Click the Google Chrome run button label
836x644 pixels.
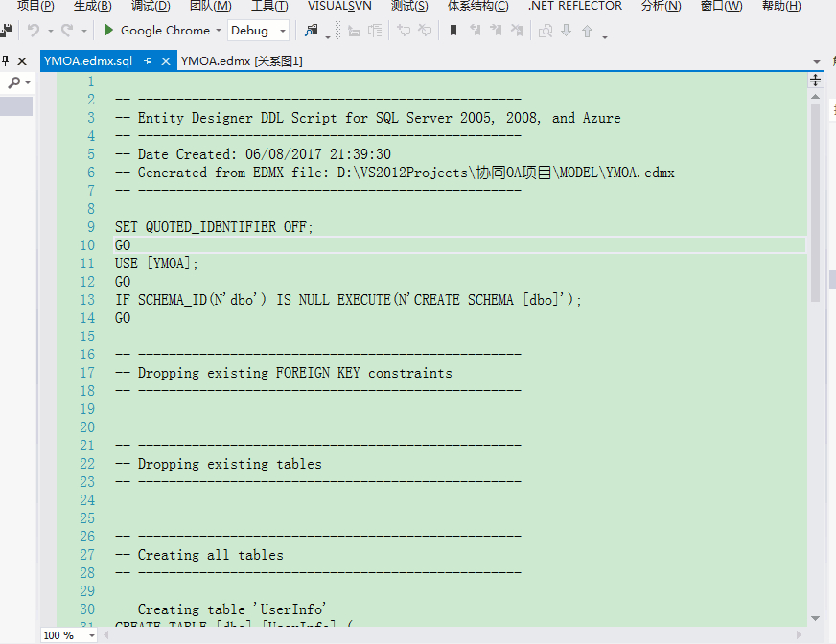tap(165, 31)
